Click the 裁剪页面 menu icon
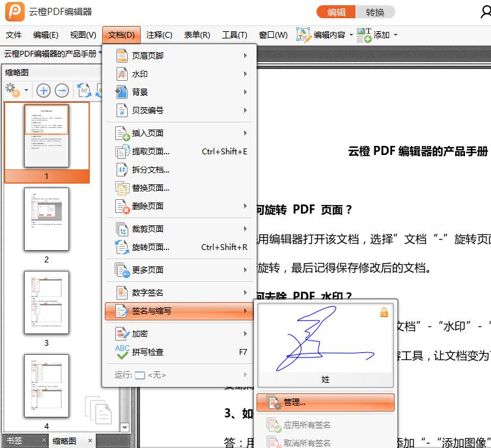This screenshot has width=491, height=448. click(x=122, y=229)
